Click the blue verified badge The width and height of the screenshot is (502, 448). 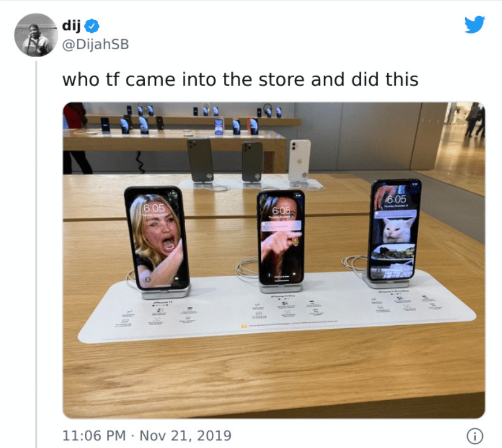(x=92, y=26)
